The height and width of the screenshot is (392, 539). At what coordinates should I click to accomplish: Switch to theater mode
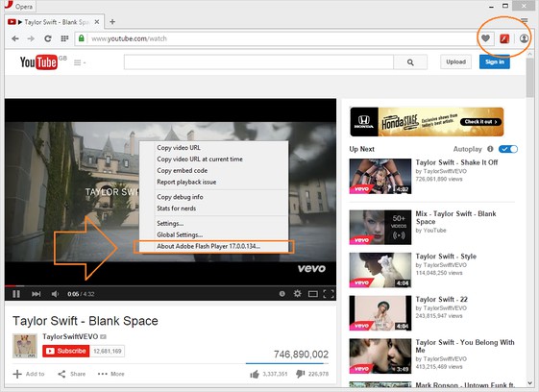point(313,294)
